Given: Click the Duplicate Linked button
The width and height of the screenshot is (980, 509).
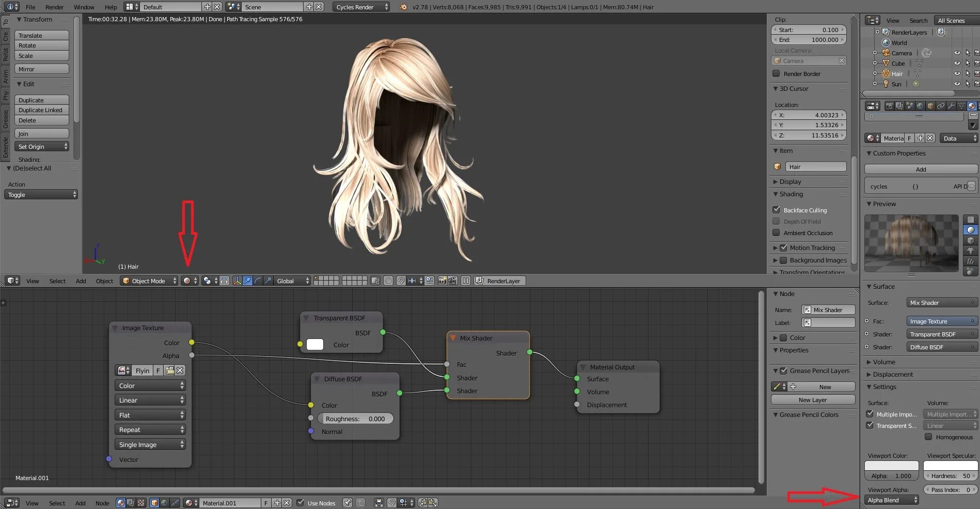Looking at the screenshot, I should (41, 110).
